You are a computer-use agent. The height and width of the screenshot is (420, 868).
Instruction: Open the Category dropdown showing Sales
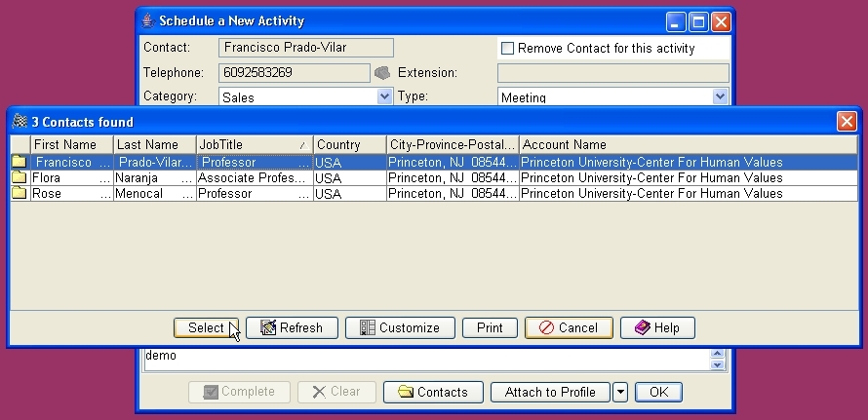click(x=384, y=96)
